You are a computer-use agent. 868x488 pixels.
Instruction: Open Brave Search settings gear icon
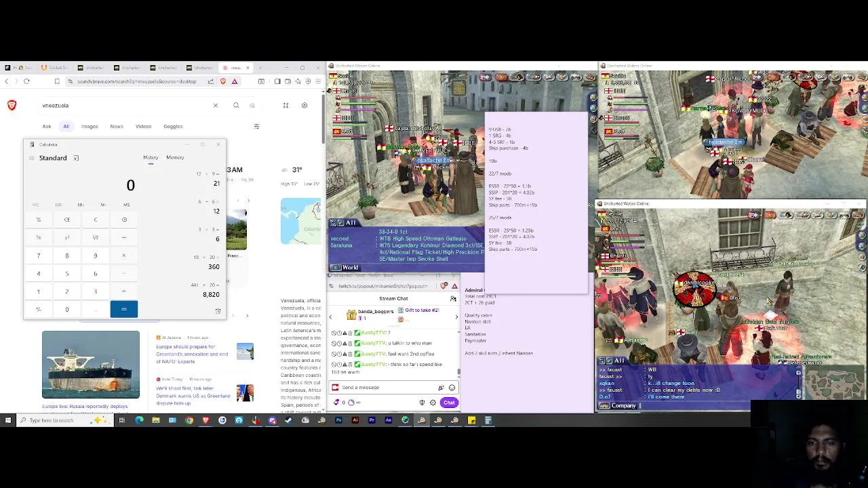click(x=304, y=106)
